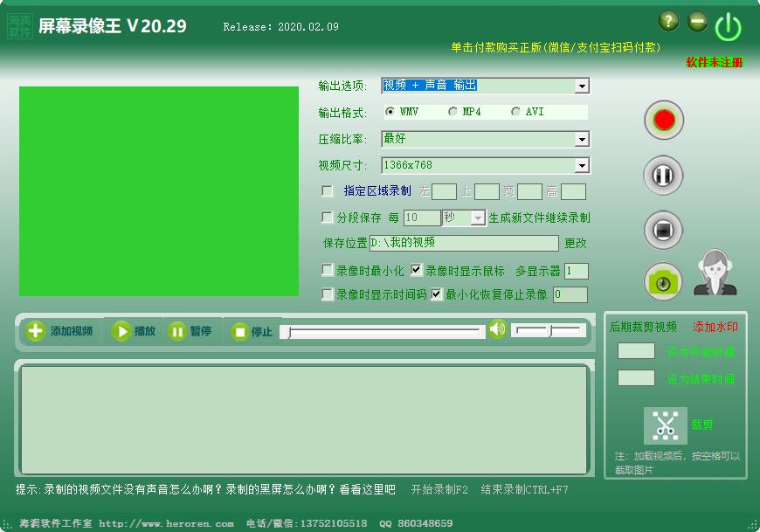Mute audio with the speaker icon
The width and height of the screenshot is (760, 532).
(497, 329)
